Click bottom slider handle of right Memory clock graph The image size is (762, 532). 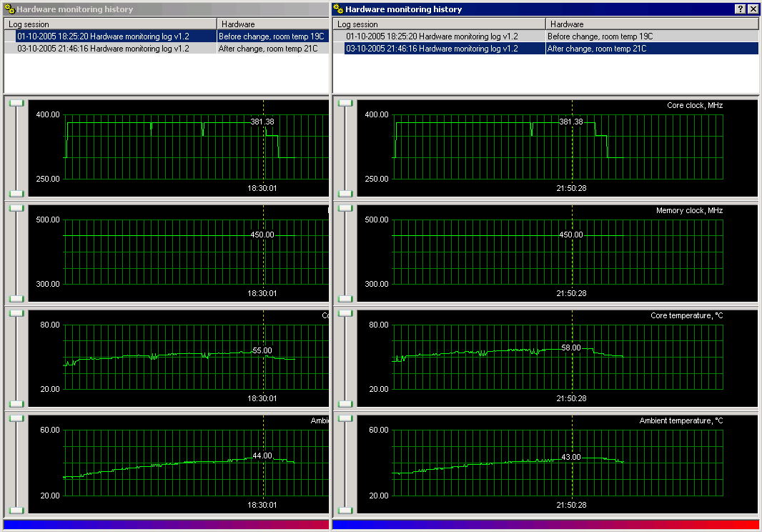click(x=345, y=299)
